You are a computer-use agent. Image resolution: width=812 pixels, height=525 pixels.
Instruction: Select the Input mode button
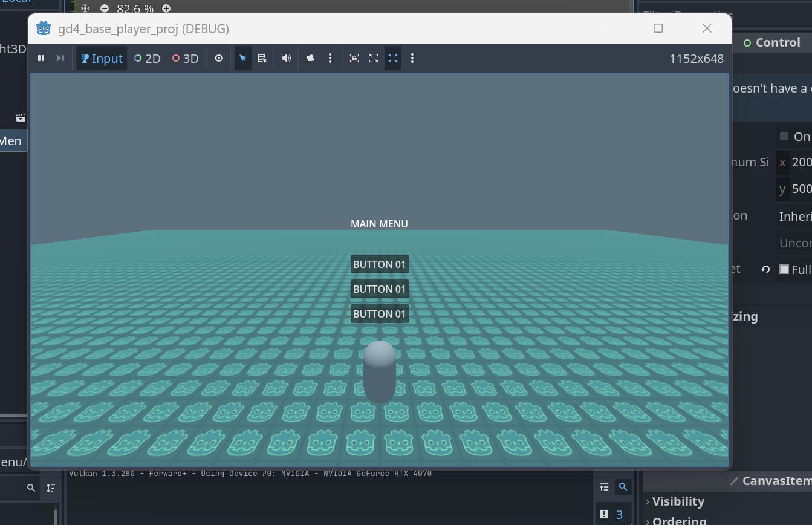point(102,59)
